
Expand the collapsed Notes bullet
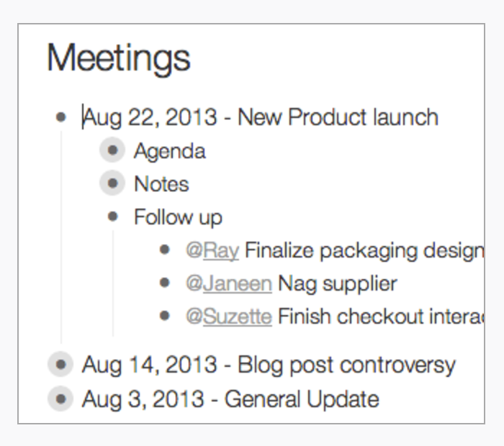[112, 183]
